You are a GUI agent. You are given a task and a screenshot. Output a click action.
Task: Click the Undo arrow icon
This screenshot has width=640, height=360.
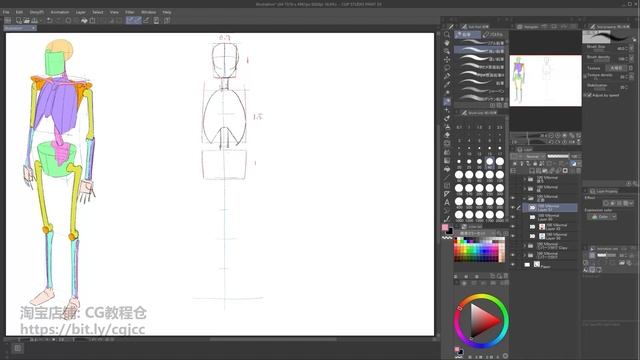50,20
